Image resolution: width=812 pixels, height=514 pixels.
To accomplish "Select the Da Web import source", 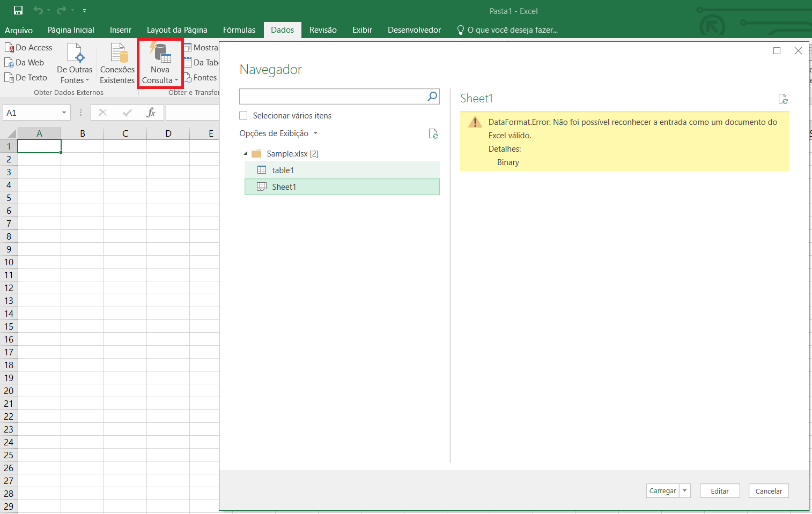I will [25, 62].
